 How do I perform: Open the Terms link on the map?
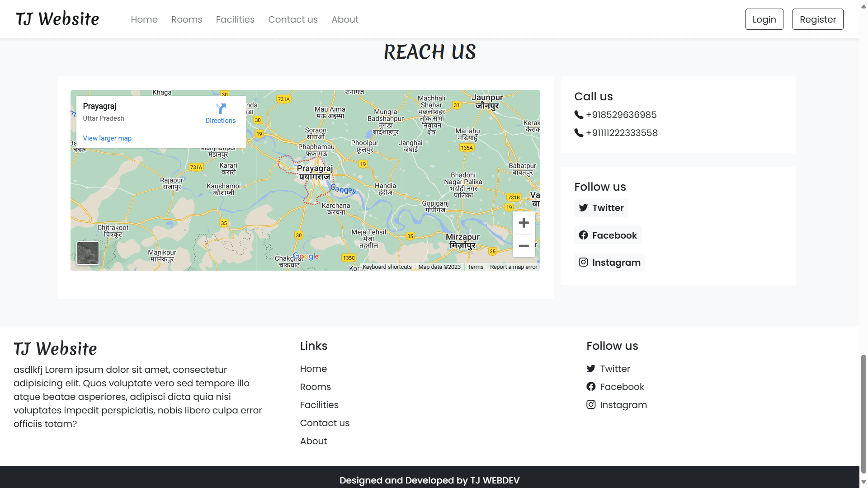click(x=475, y=267)
